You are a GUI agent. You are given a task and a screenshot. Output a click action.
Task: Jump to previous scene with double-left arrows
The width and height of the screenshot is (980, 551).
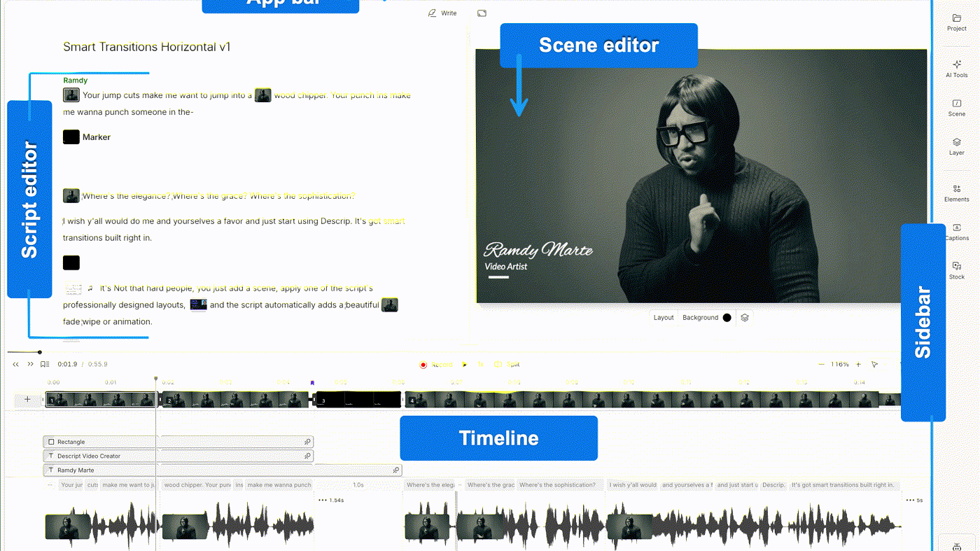[x=16, y=364]
